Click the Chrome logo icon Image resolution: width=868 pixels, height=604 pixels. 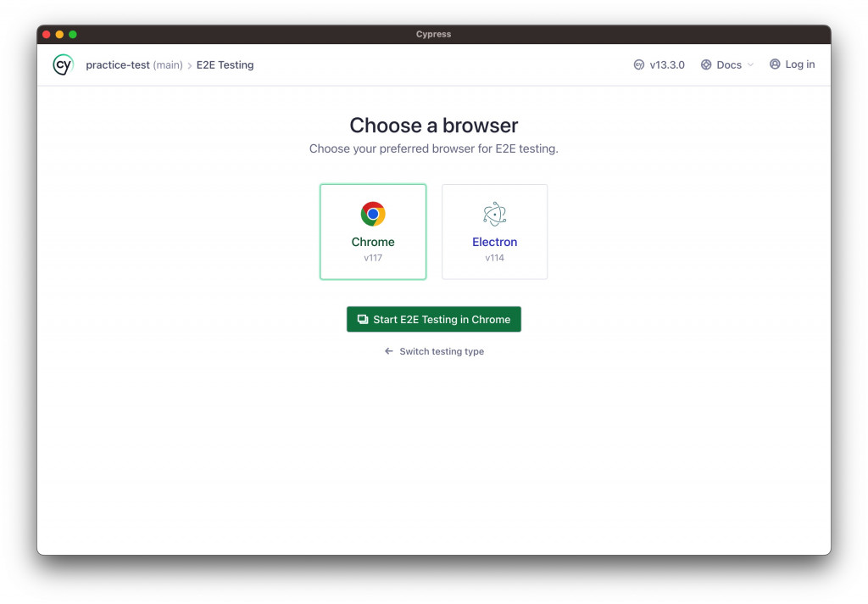pos(373,214)
